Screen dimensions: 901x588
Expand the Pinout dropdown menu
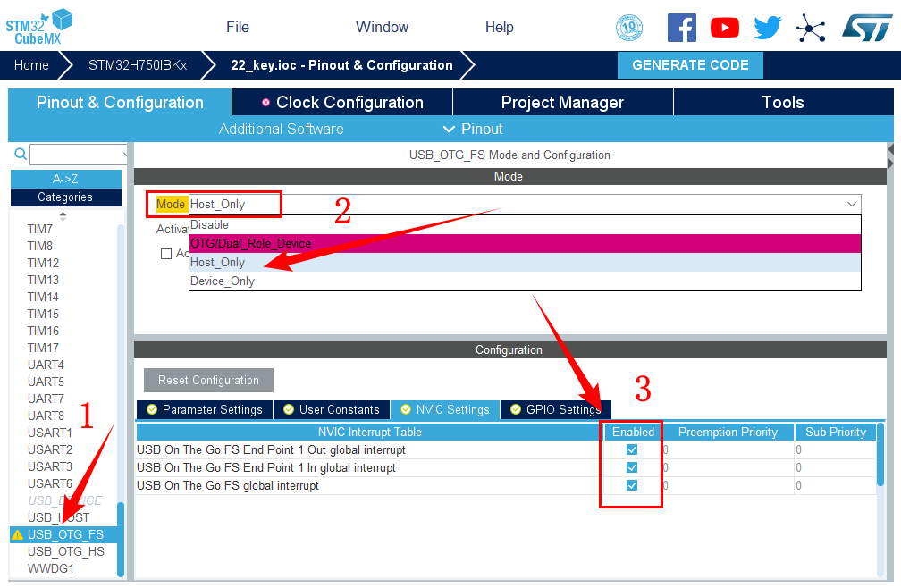(473, 130)
